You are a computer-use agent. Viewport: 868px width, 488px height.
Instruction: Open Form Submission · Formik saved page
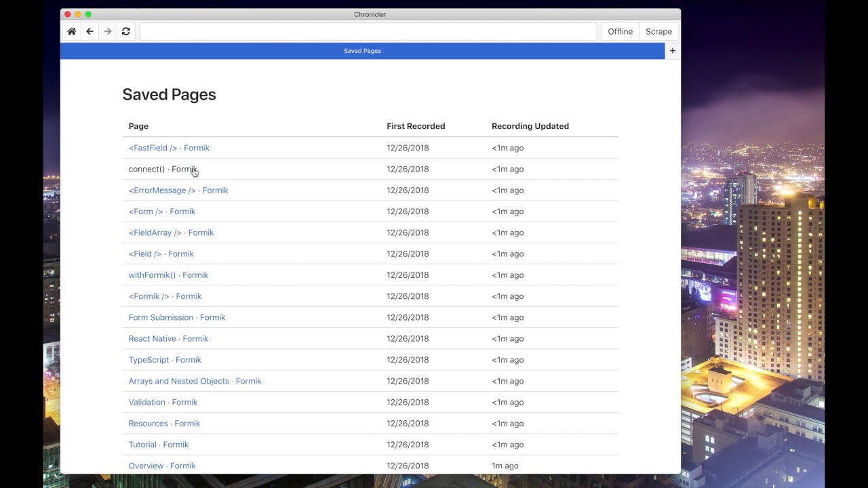coord(177,317)
